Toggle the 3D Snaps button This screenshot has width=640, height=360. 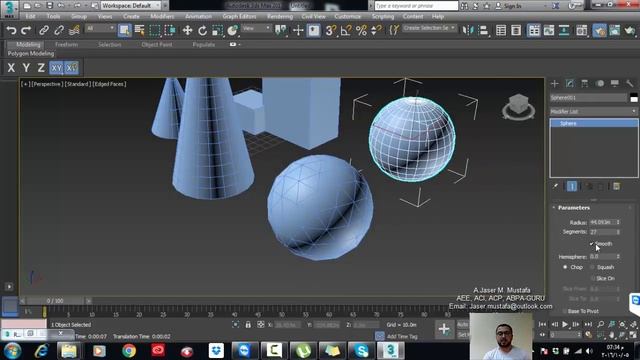(331, 30)
